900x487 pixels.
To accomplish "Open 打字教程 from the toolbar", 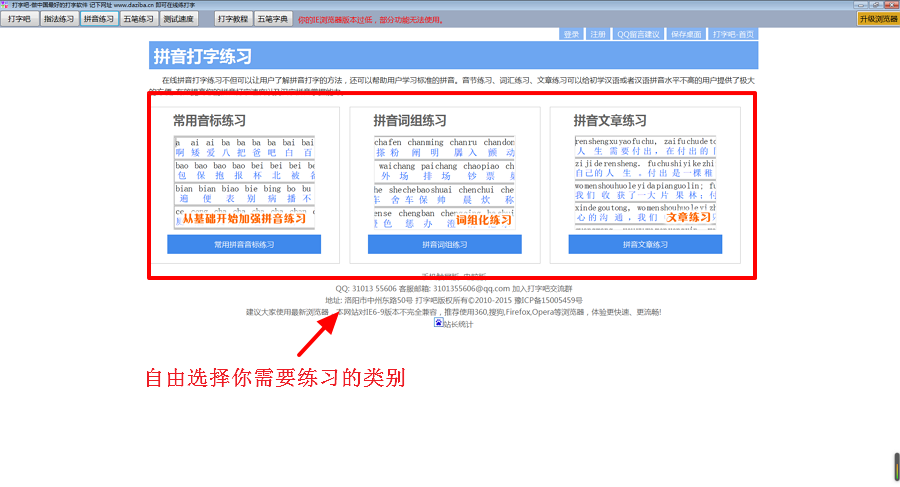I will point(232,19).
